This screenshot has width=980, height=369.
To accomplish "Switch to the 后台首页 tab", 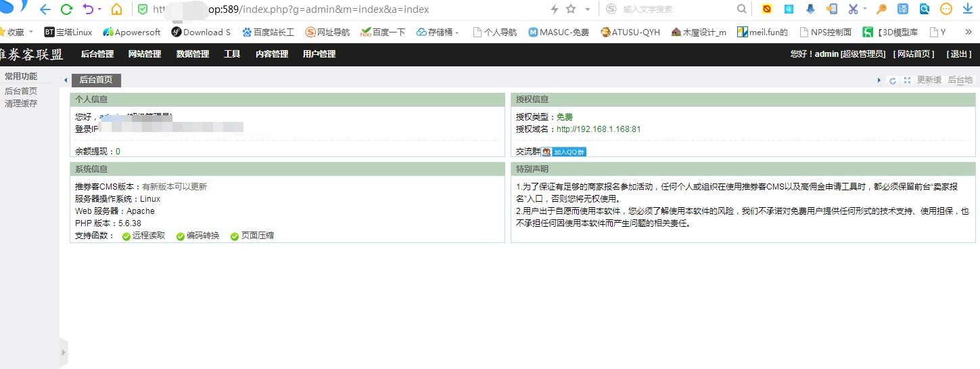I will coord(96,80).
